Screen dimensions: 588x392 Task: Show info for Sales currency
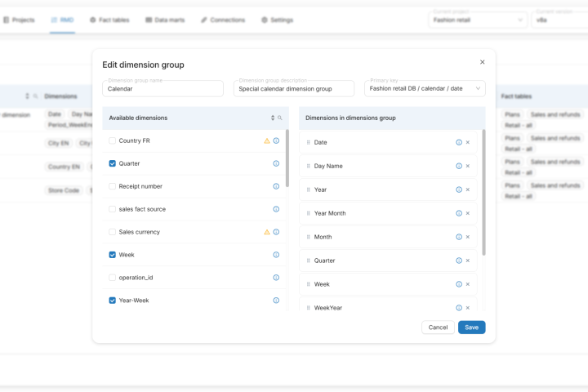tap(276, 232)
